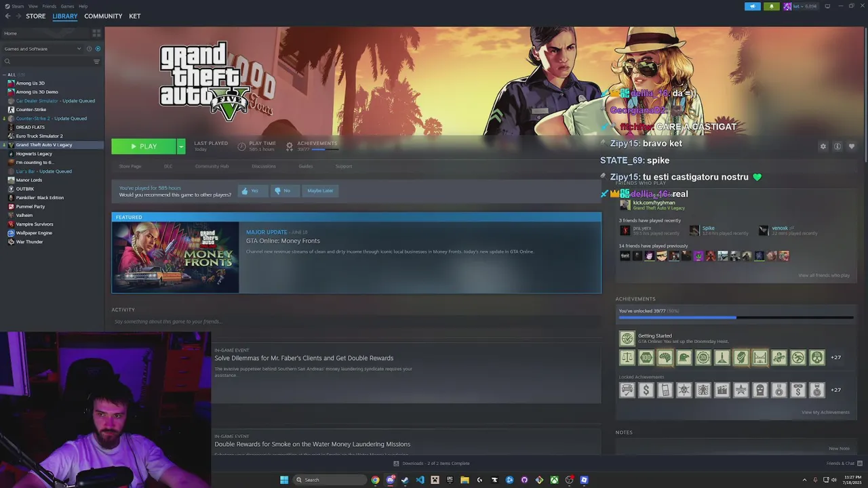Open friend Spike's profile

pos(709,228)
